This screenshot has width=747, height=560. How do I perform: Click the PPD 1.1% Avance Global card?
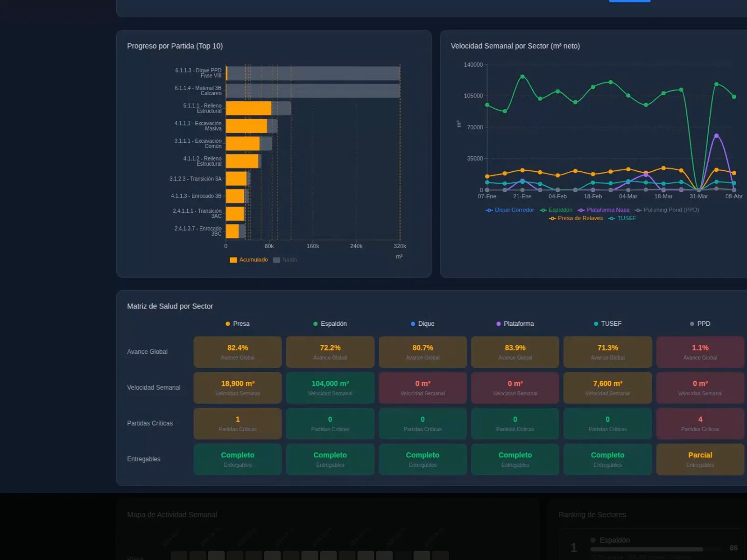pyautogui.click(x=700, y=352)
